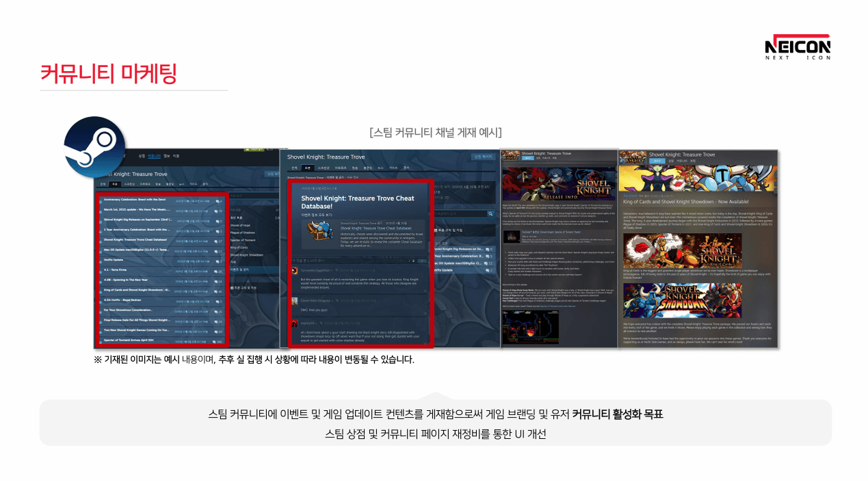
Task: Click the Shovel Knight Showdown artwork image
Action: coord(682,300)
